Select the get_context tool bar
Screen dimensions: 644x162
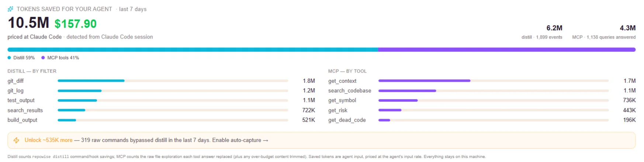tap(494, 81)
